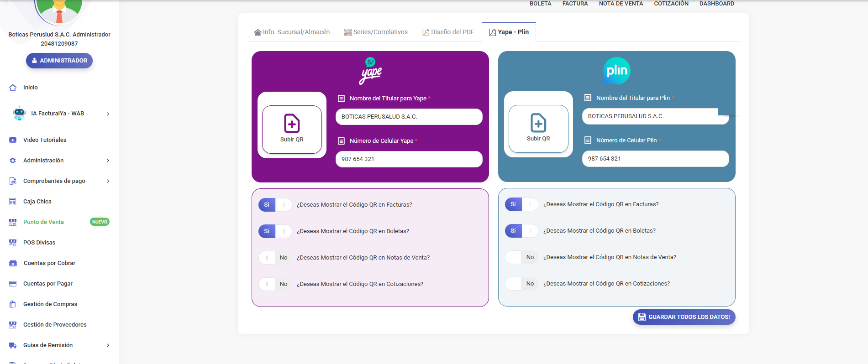Click the QR icon on Series/Correlativos tab
868x364 pixels.
point(348,32)
